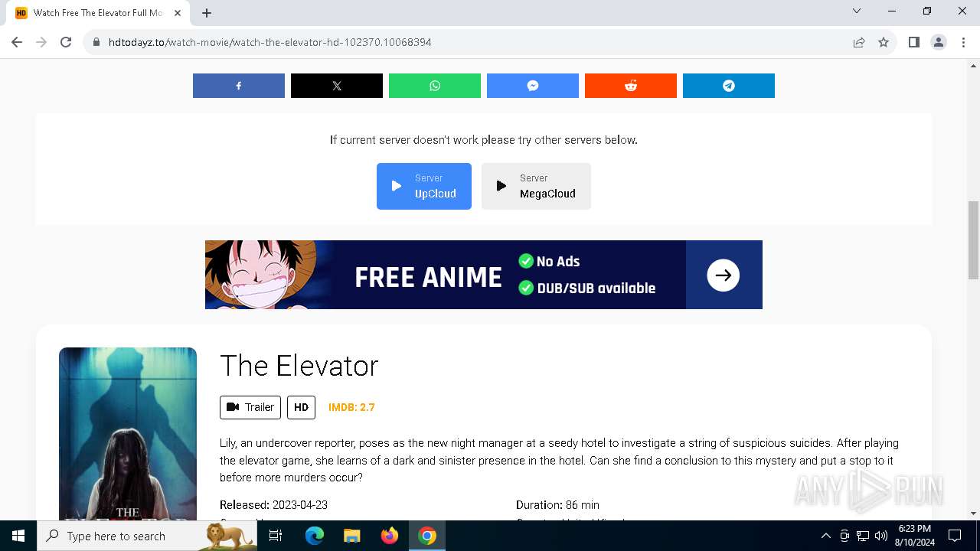Click the IMDB: 2.7 rating text
The image size is (980, 551).
coord(351,407)
